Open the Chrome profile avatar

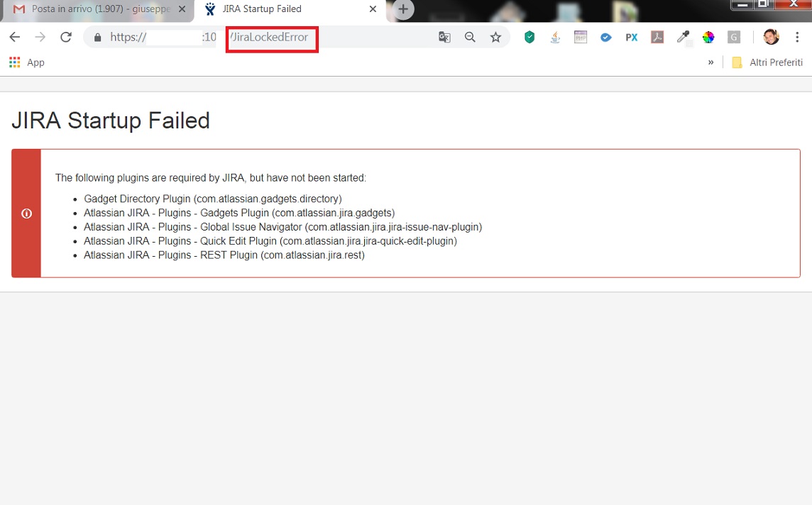click(771, 38)
